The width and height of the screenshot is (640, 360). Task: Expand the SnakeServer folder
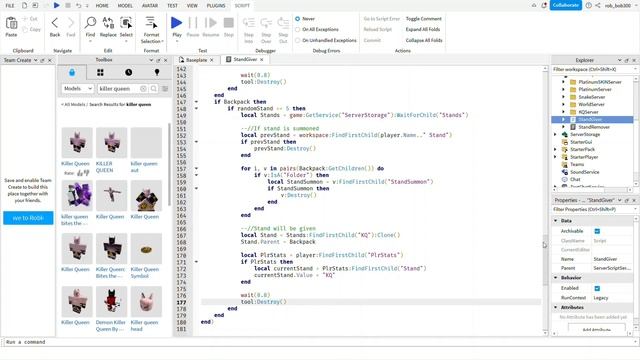coord(564,97)
